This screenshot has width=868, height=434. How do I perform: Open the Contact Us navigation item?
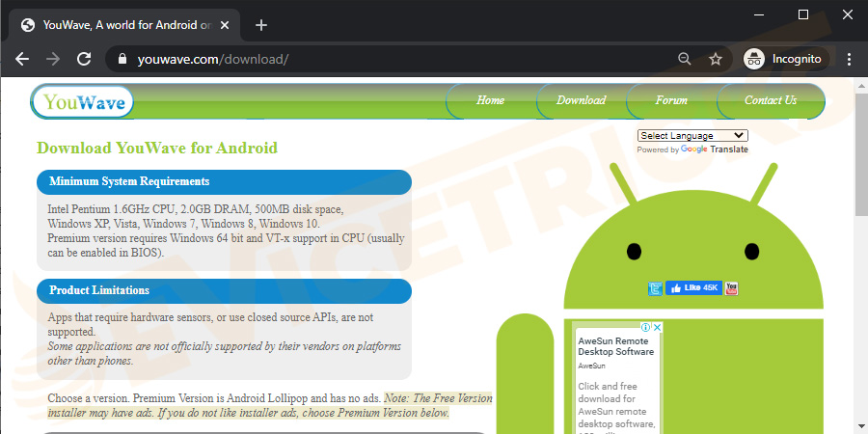[771, 100]
